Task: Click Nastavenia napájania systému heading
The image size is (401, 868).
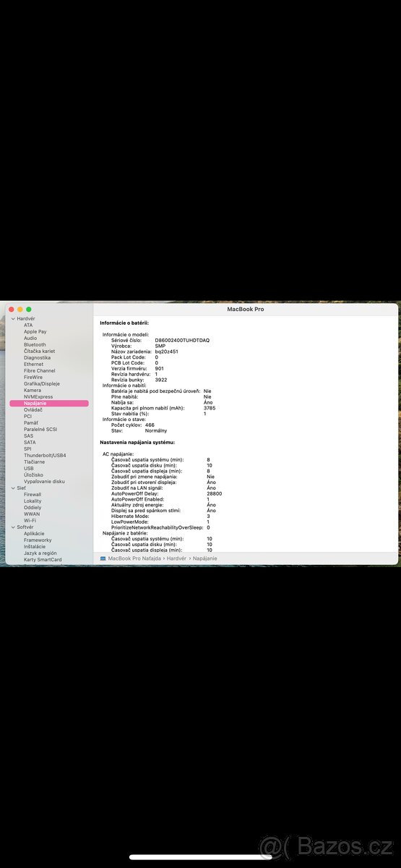Action: [137, 442]
